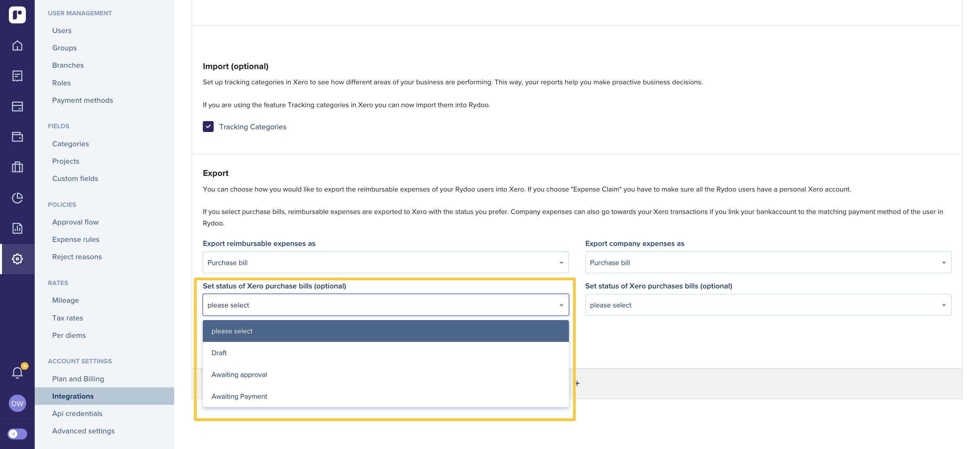Image resolution: width=980 pixels, height=449 pixels.
Task: Open Custom fields page
Action: (x=75, y=178)
